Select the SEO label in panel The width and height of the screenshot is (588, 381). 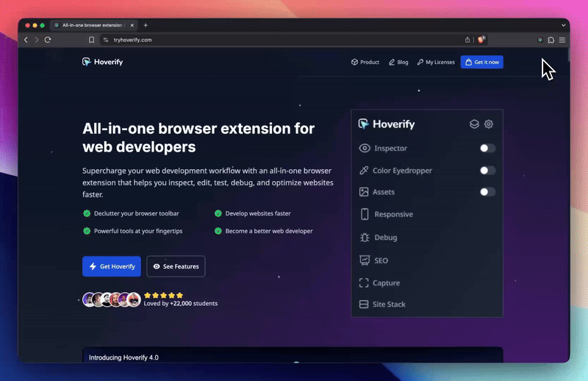click(381, 260)
